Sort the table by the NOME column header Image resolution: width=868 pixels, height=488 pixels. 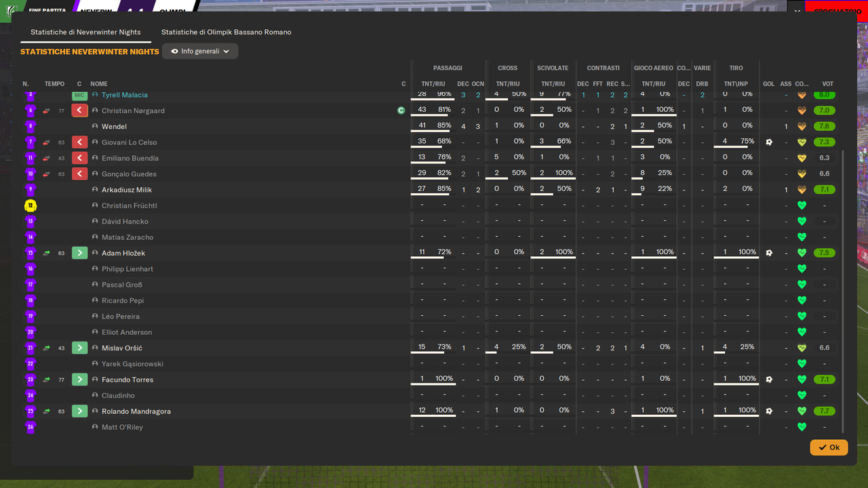99,84
